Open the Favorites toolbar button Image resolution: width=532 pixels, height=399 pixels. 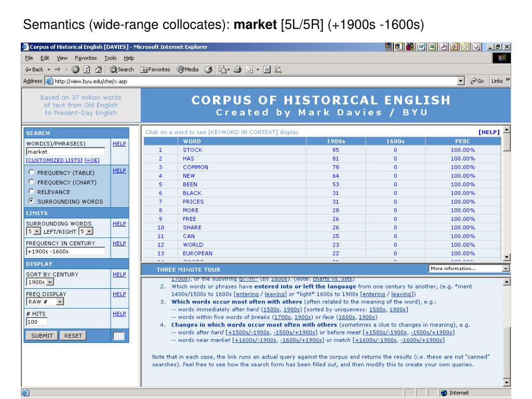click(x=155, y=70)
